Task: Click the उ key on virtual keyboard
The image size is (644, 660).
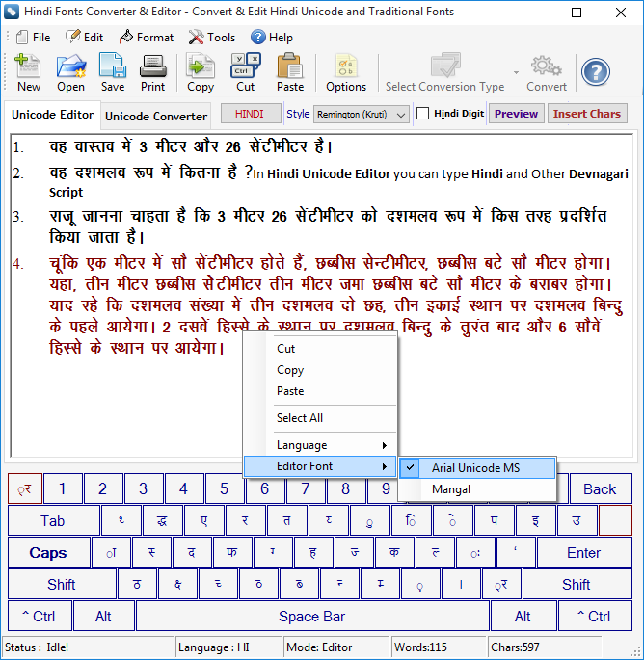Action: [577, 520]
